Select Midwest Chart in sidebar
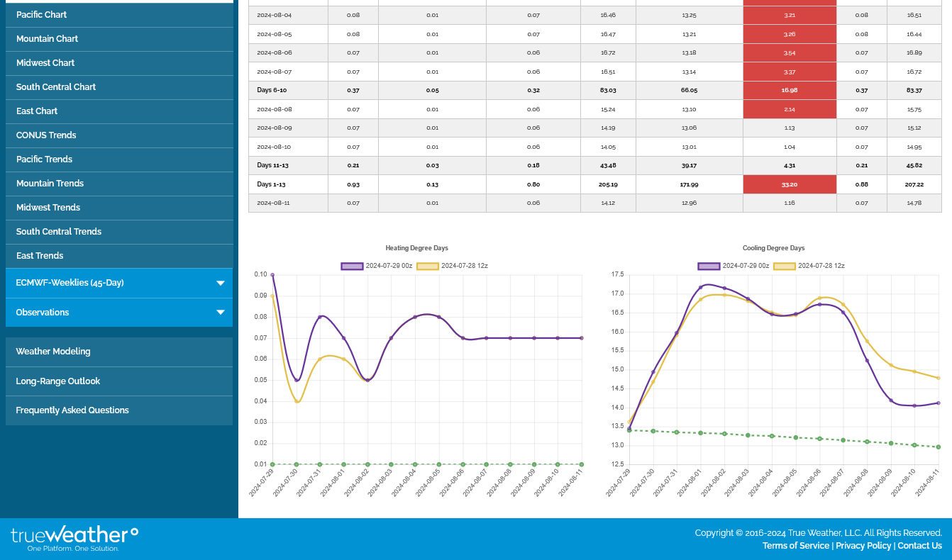The image size is (952, 560). pos(45,63)
